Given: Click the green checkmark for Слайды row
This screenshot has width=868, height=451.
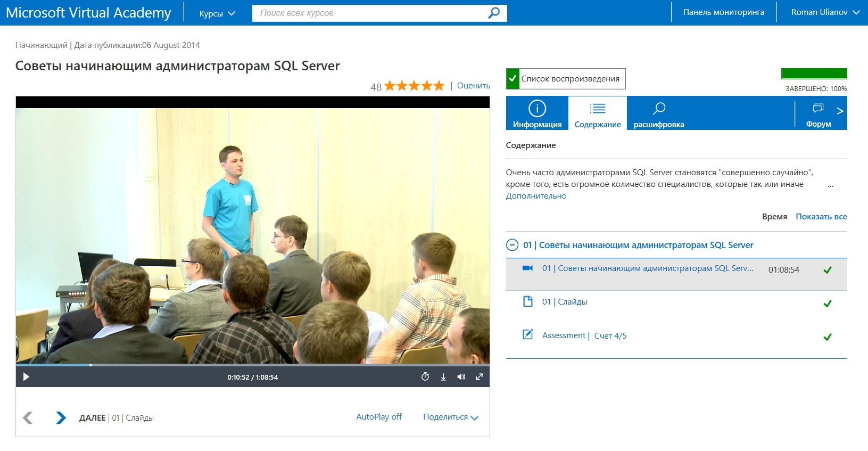Looking at the screenshot, I should [x=828, y=304].
